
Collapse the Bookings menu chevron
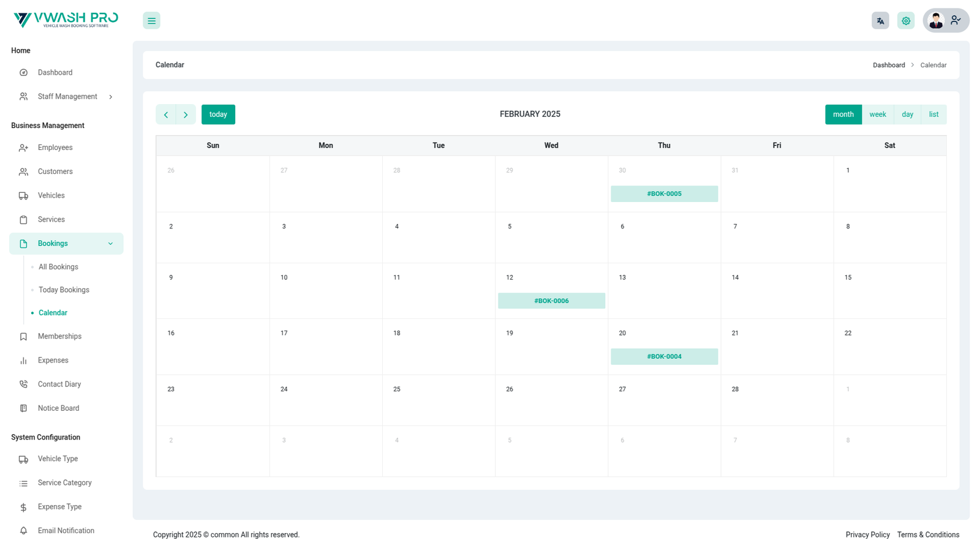[111, 244]
